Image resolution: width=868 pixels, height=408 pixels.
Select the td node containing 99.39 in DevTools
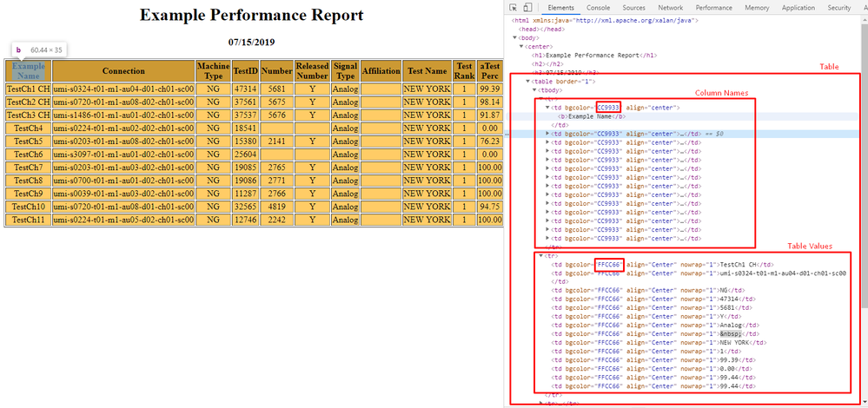tap(653, 360)
